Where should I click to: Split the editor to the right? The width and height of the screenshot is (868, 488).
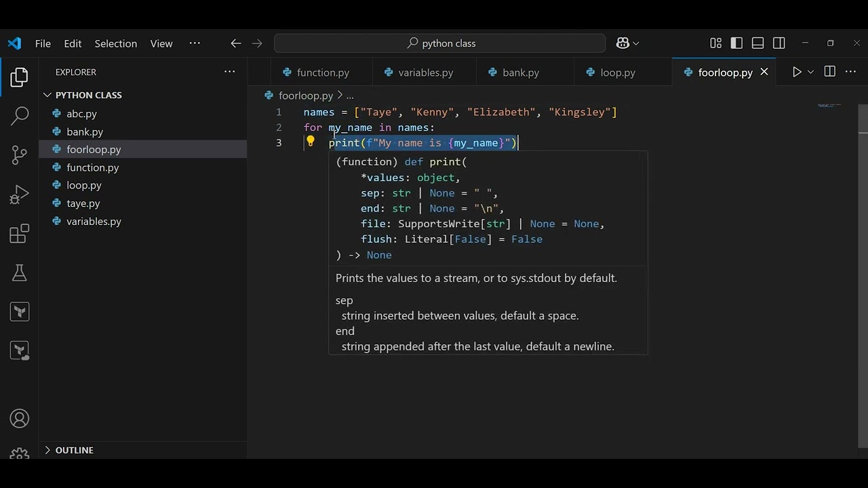(829, 72)
